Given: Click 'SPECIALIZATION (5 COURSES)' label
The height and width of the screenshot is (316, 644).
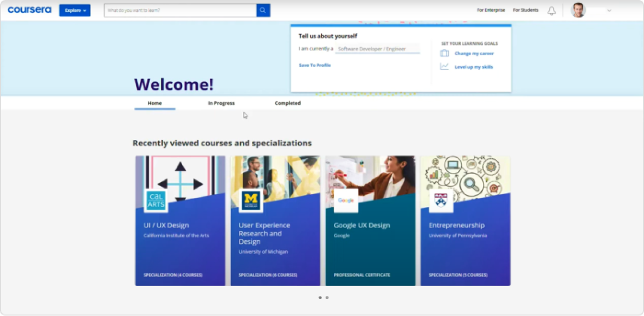Looking at the screenshot, I should click(458, 275).
